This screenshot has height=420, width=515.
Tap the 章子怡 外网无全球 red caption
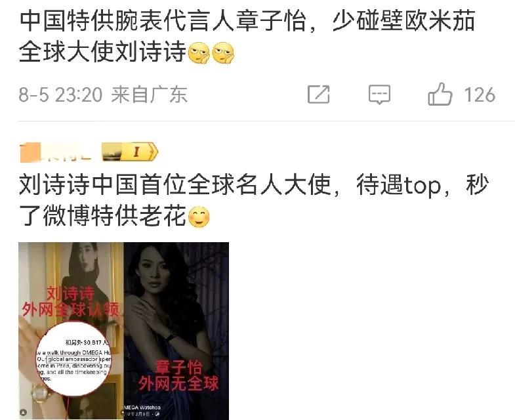coord(178,375)
